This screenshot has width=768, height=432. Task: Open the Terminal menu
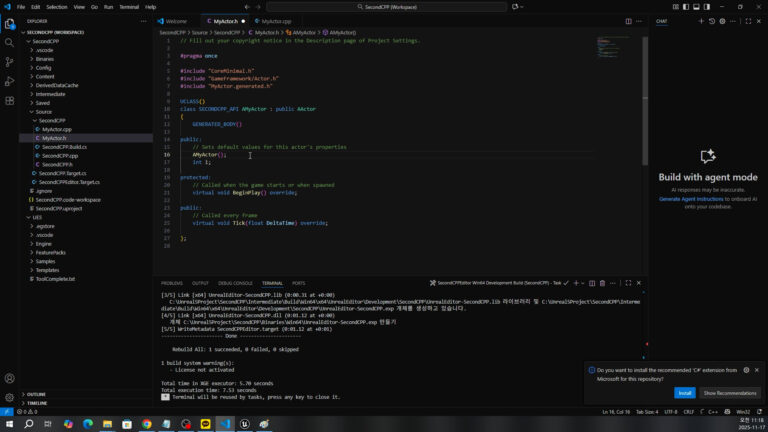(x=129, y=7)
